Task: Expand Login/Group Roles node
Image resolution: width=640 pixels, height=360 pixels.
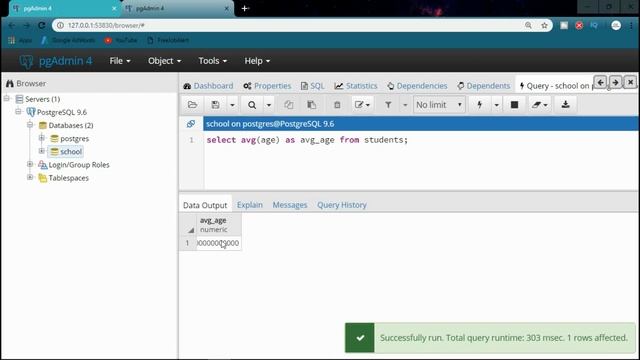Action: 30,164
